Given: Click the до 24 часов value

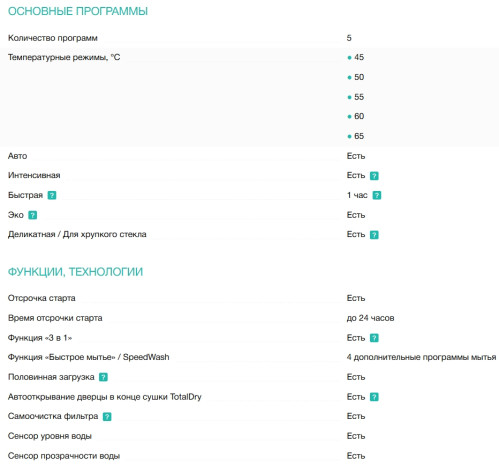Looking at the screenshot, I should click(x=370, y=318).
